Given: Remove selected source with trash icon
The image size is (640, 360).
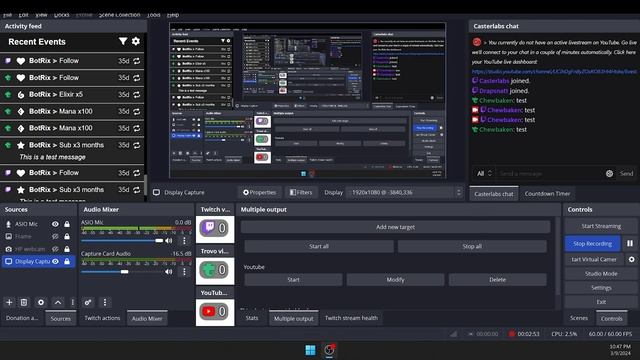Looking at the screenshot, I should pyautogui.click(x=24, y=302).
